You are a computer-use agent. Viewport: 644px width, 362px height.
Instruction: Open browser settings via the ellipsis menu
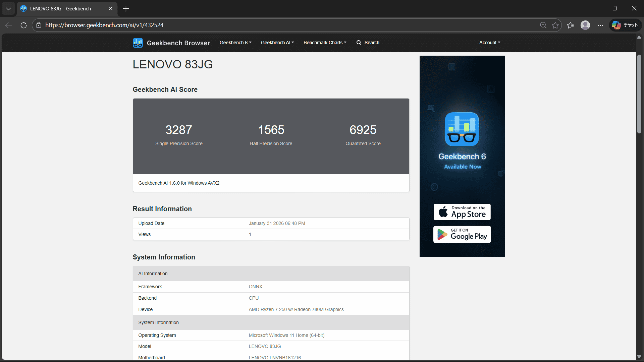600,25
